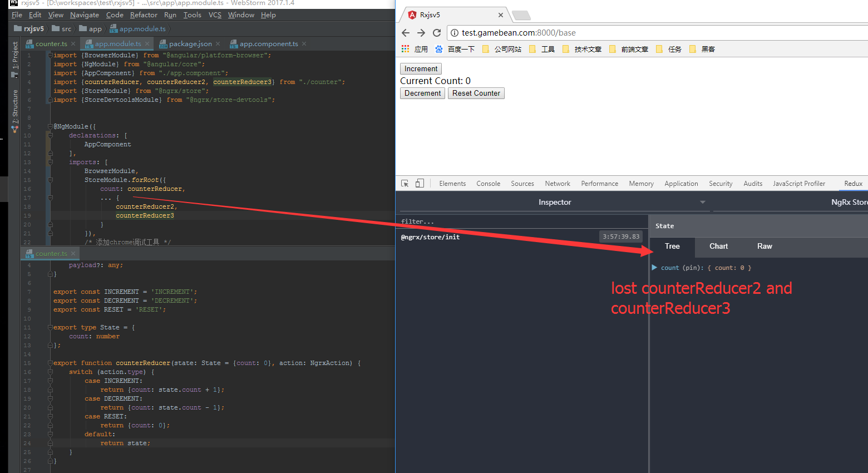Open the VCS menu
Image resolution: width=868 pixels, height=473 pixels.
[215, 15]
